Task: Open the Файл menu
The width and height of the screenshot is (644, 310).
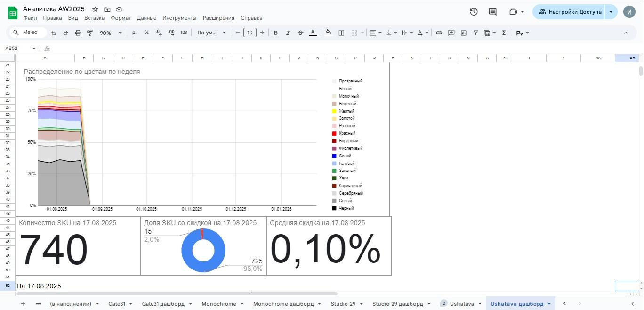Action: [30, 18]
